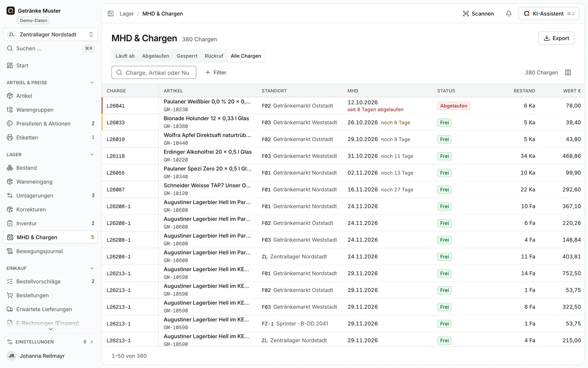This screenshot has height=368, width=588.
Task: Expand the Einstellungen section
Action: (51, 342)
